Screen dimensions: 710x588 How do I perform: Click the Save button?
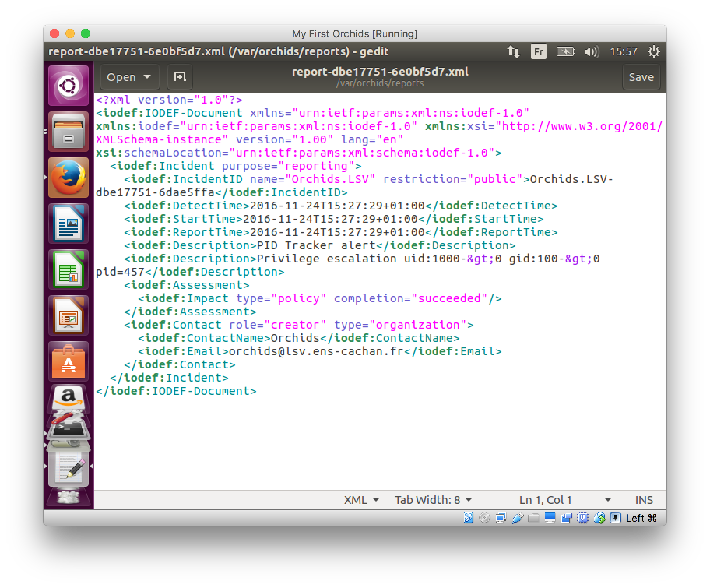641,77
